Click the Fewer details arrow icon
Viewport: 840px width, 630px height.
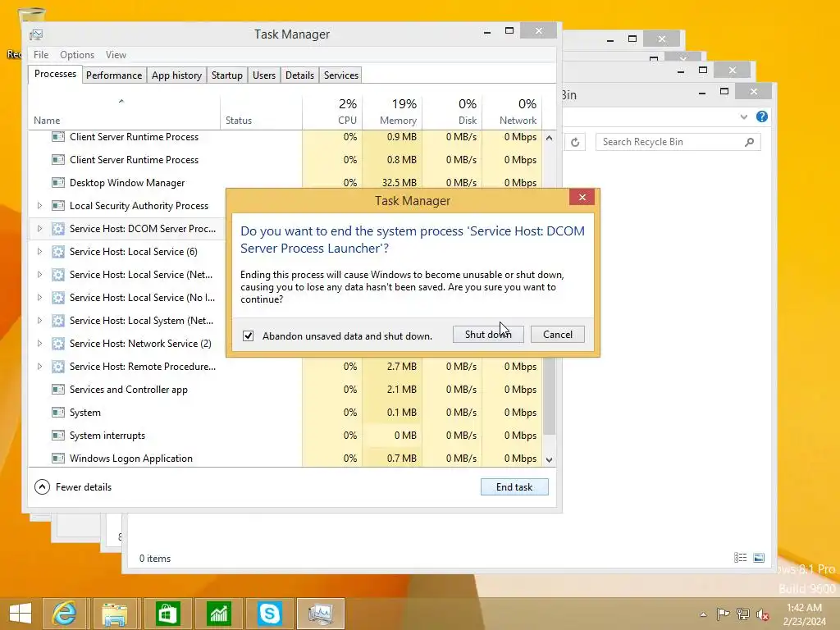tap(42, 487)
